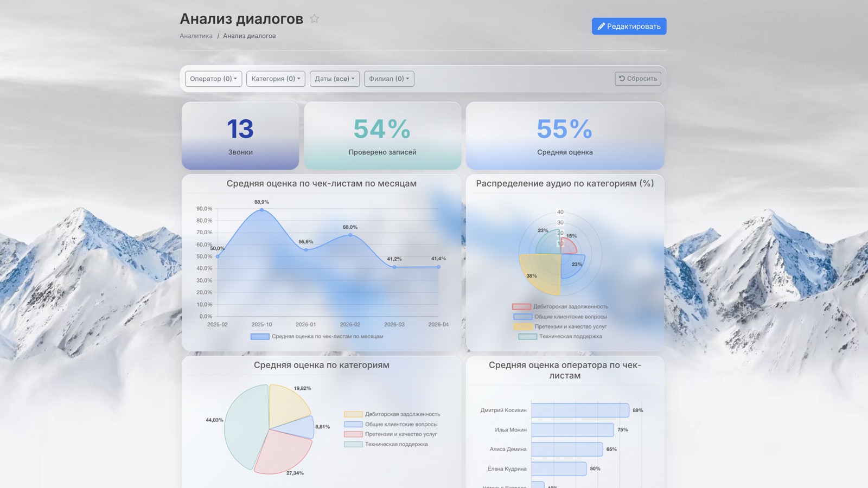Toggle Техническая поддержка in pie chart legend
This screenshot has height=488, width=868.
tap(386, 444)
